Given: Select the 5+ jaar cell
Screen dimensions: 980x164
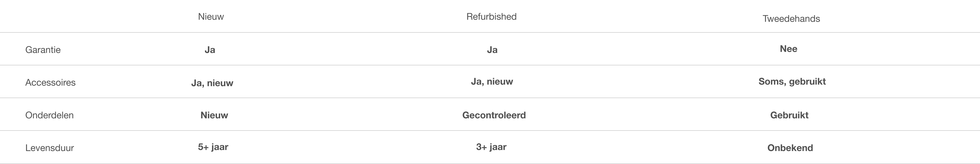Looking at the screenshot, I should (213, 147).
